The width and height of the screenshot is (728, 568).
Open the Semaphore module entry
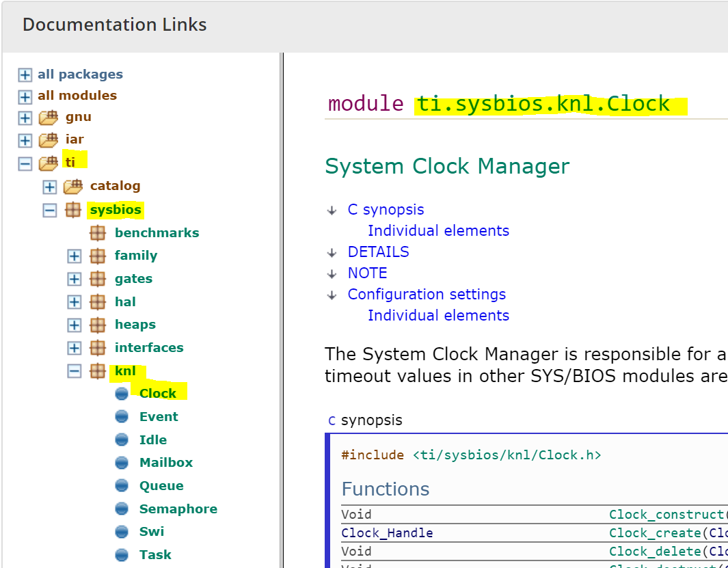click(x=178, y=509)
